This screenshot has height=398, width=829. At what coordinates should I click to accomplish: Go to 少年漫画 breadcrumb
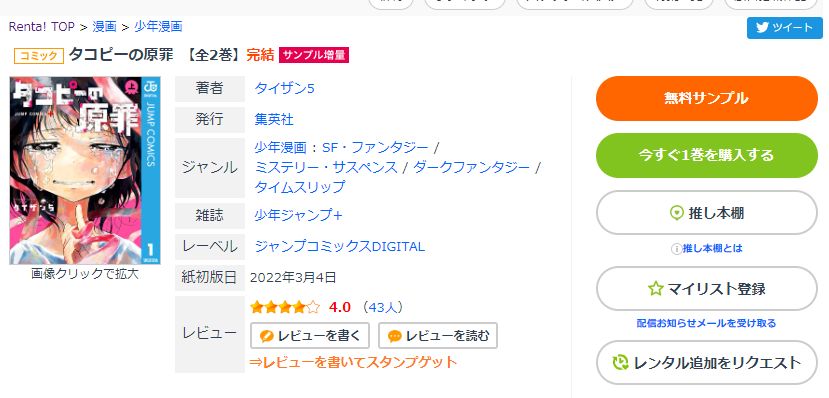pyautogui.click(x=158, y=26)
